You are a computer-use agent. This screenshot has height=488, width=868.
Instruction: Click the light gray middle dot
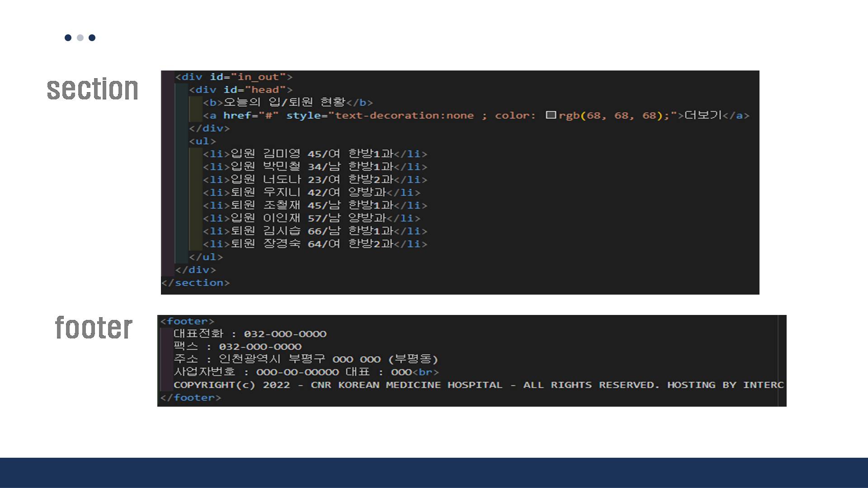[x=80, y=38]
